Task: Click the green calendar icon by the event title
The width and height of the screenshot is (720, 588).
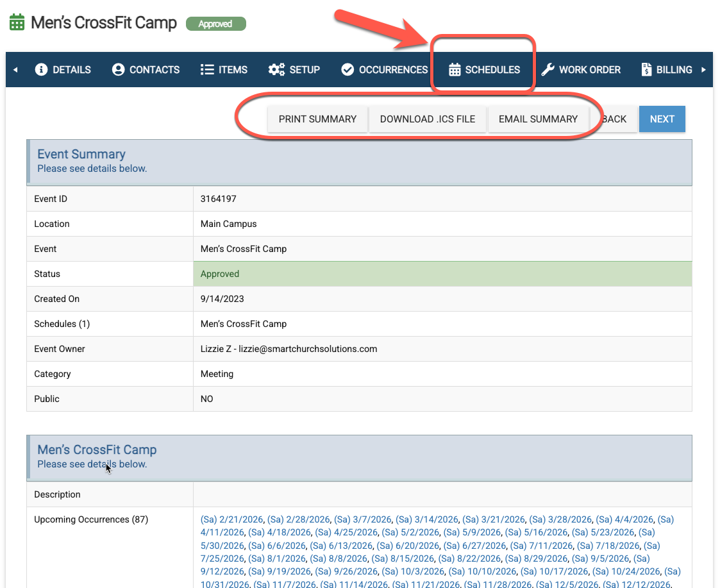Action: [16, 23]
